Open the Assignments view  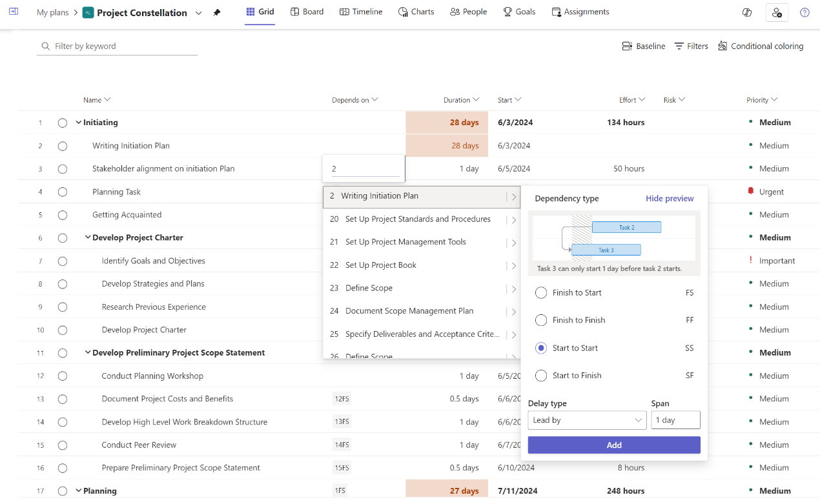click(x=580, y=11)
